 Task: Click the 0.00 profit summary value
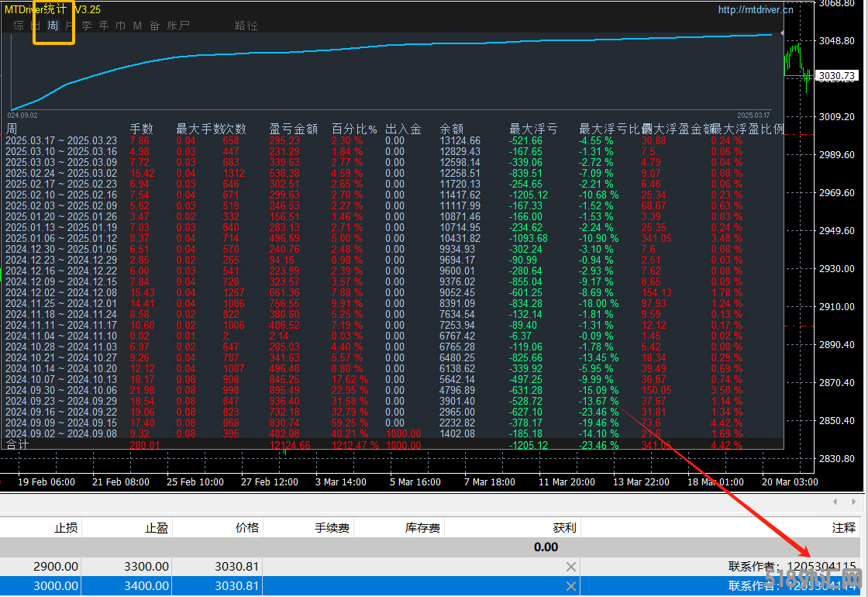pyautogui.click(x=546, y=547)
